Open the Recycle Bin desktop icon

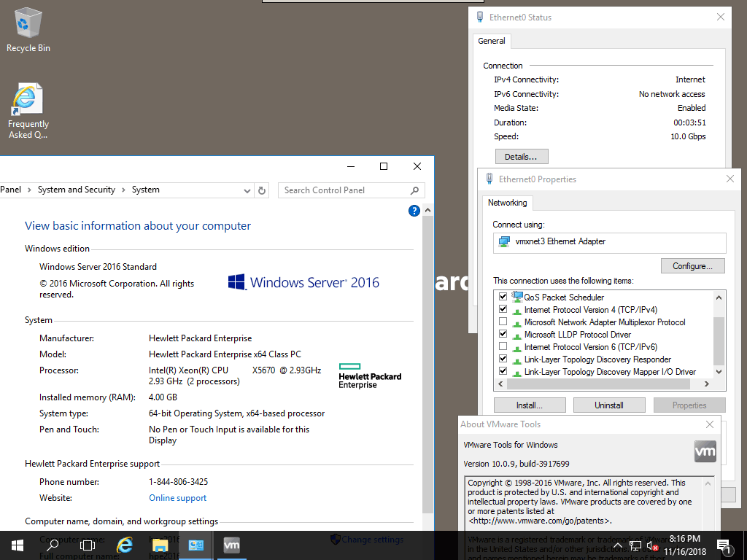point(28,29)
